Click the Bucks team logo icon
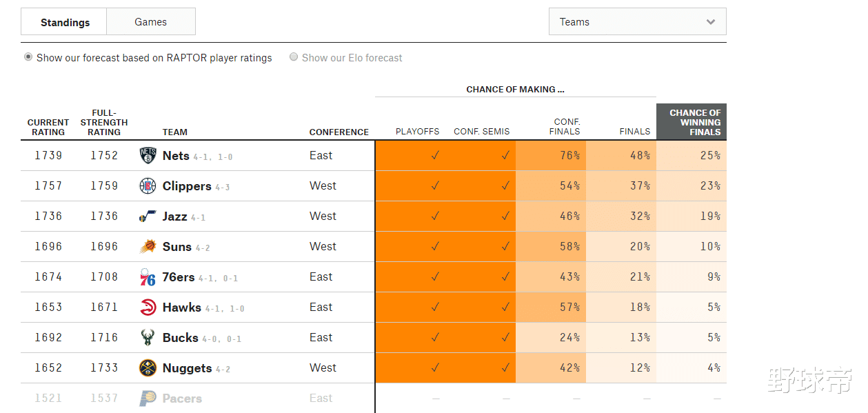 [x=148, y=338]
